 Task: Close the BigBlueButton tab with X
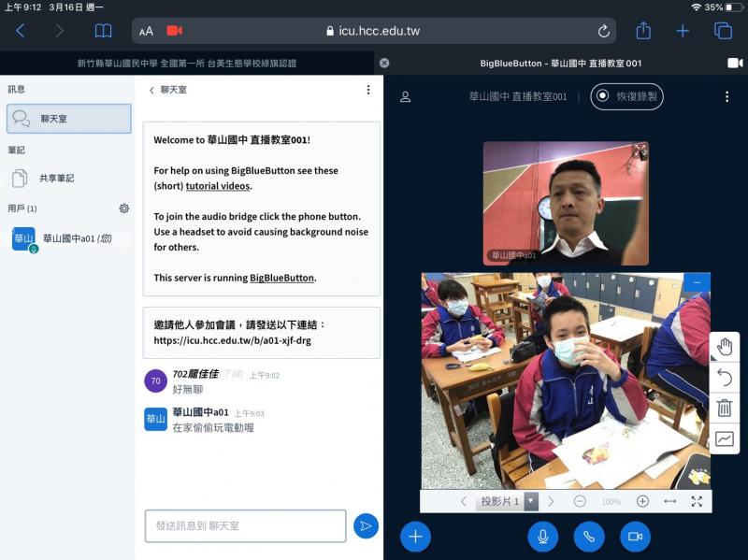[x=384, y=63]
